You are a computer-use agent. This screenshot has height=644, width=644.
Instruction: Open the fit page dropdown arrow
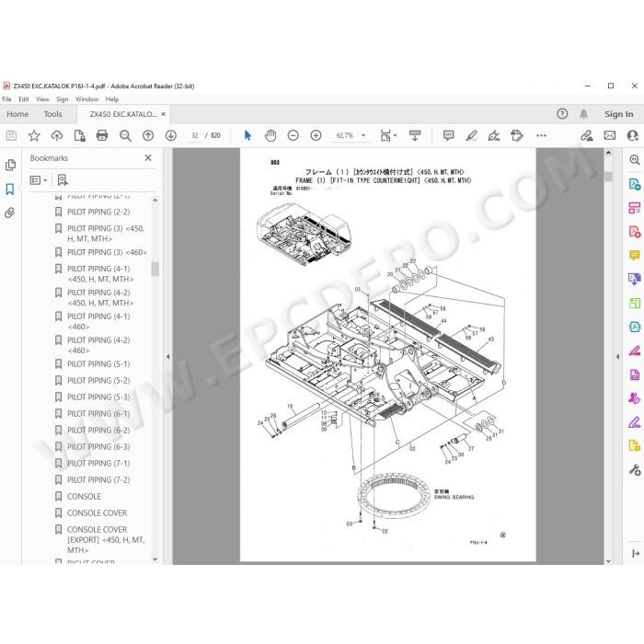pyautogui.click(x=395, y=135)
